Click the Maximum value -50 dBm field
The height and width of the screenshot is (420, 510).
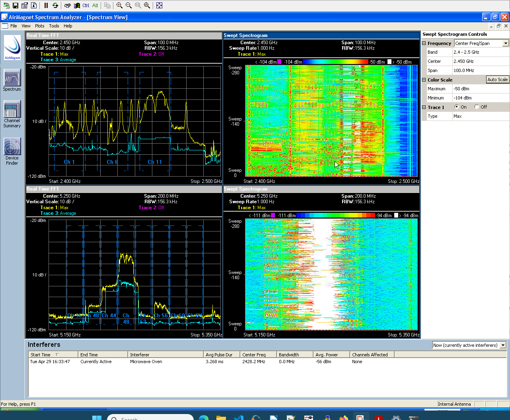point(481,89)
